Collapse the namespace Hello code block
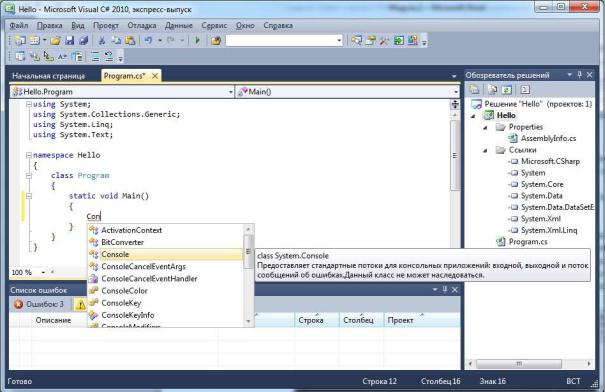This screenshot has width=605, height=392. 29,155
